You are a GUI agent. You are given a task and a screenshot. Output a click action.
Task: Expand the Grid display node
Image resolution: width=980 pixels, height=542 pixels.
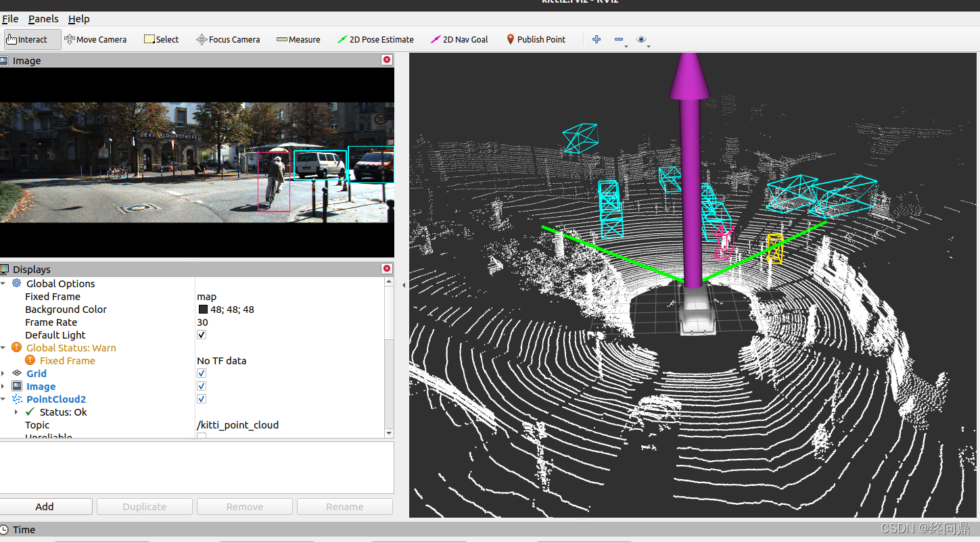pos(3,374)
